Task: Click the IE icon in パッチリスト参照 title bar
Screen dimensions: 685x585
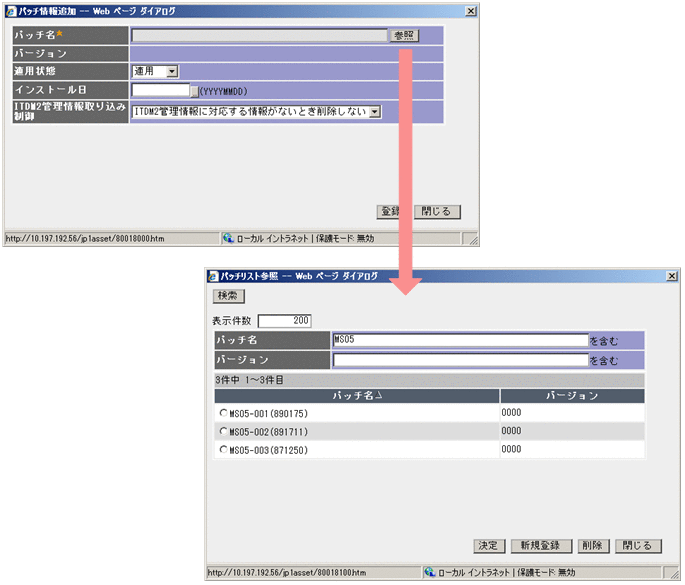Action: [213, 276]
